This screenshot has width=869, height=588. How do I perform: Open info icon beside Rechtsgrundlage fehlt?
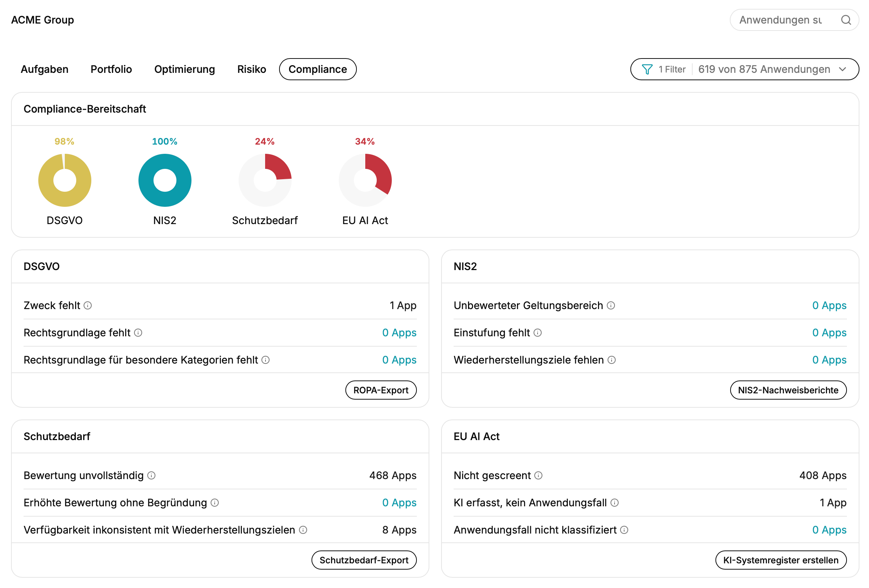coord(138,333)
